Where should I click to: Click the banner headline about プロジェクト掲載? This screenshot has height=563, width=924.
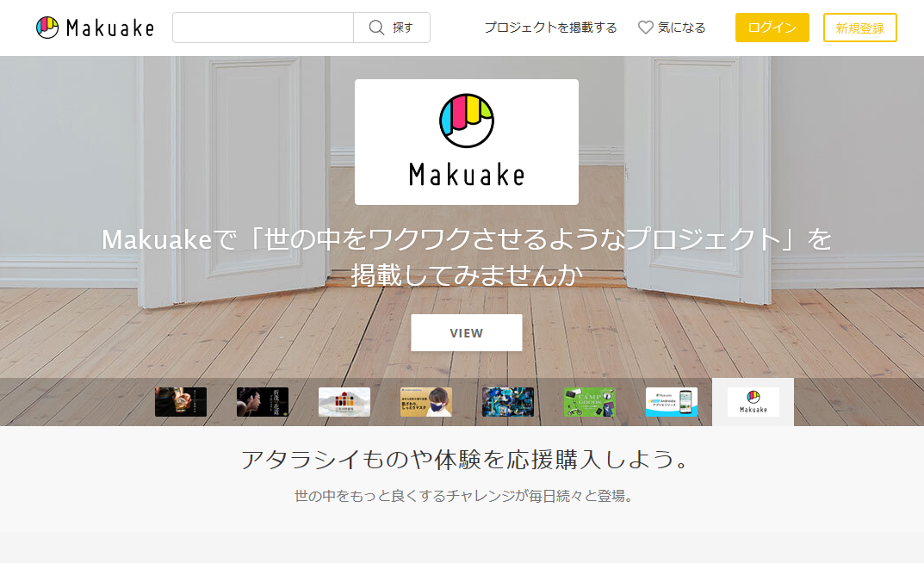click(x=466, y=257)
